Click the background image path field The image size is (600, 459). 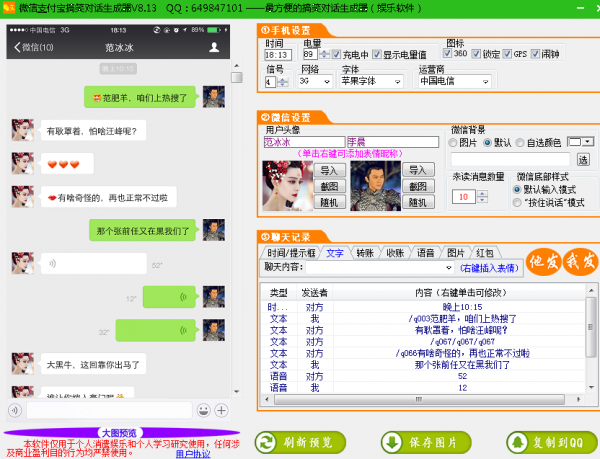pyautogui.click(x=510, y=160)
